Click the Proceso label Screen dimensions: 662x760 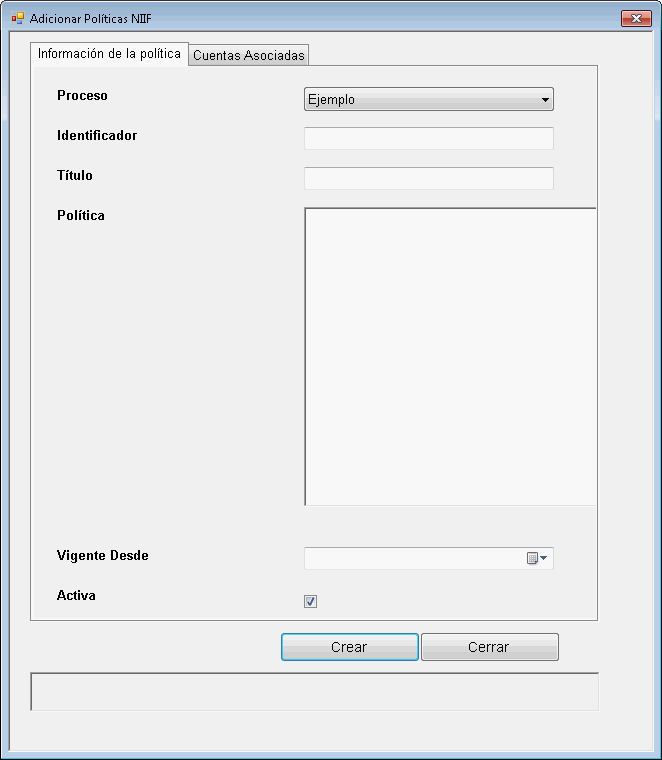coord(82,96)
